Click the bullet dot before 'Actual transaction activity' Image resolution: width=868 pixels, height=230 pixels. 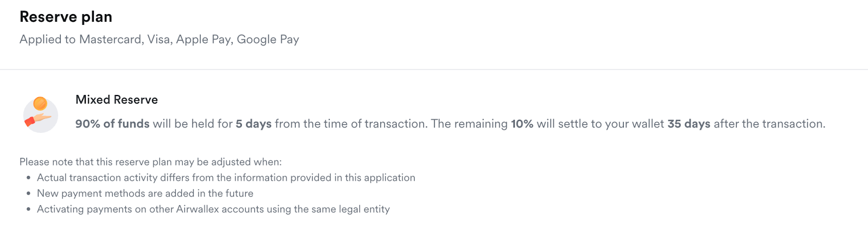click(28, 178)
